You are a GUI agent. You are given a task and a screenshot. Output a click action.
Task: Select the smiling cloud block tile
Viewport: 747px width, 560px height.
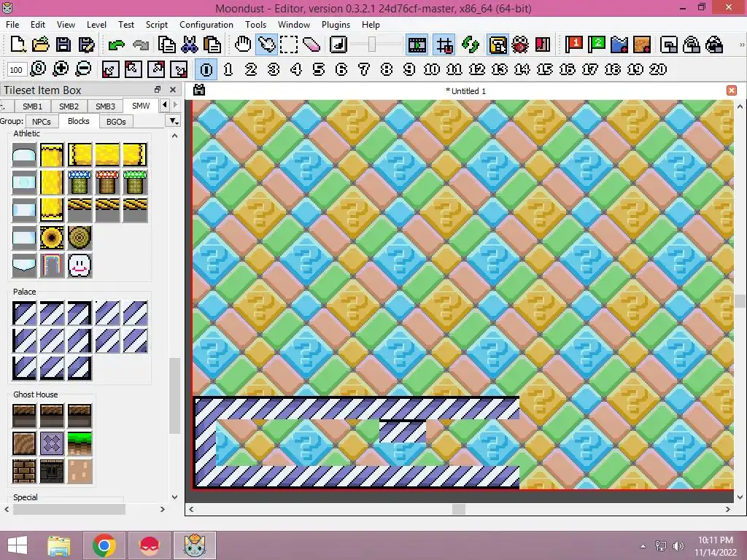click(80, 265)
